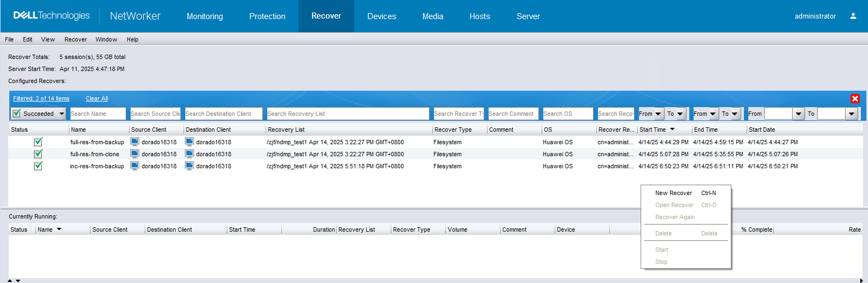Click the Name sort arrow in Currently Running

tap(59, 229)
